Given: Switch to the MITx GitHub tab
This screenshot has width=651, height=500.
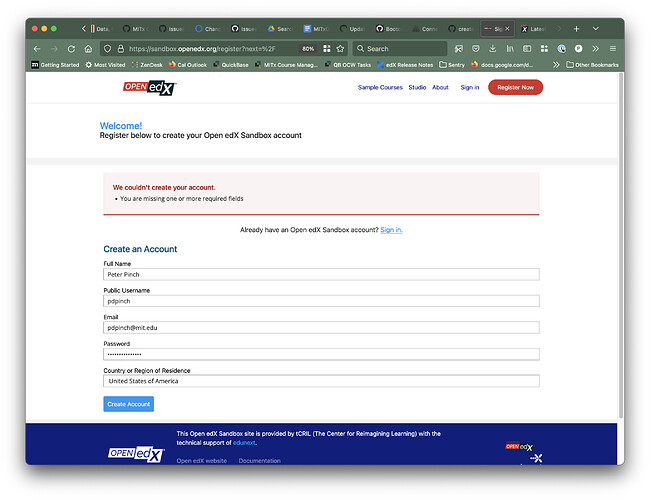Looking at the screenshot, I should click(x=137, y=29).
